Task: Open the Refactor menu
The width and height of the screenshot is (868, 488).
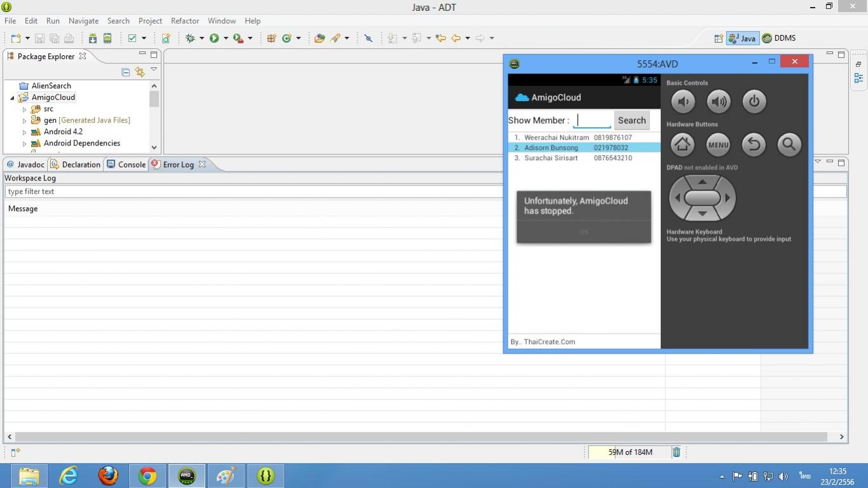Action: [x=185, y=21]
